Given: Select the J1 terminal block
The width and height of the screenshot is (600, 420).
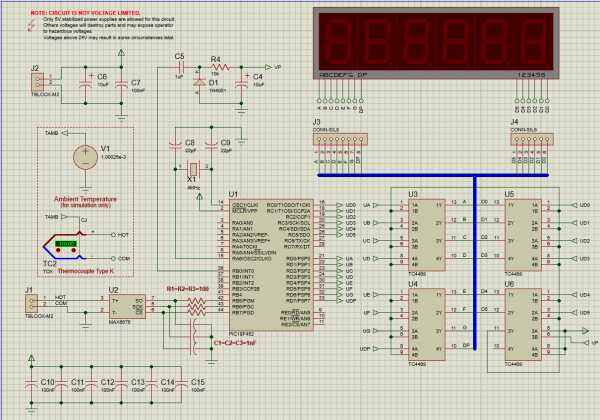Looking at the screenshot, I should [x=31, y=304].
